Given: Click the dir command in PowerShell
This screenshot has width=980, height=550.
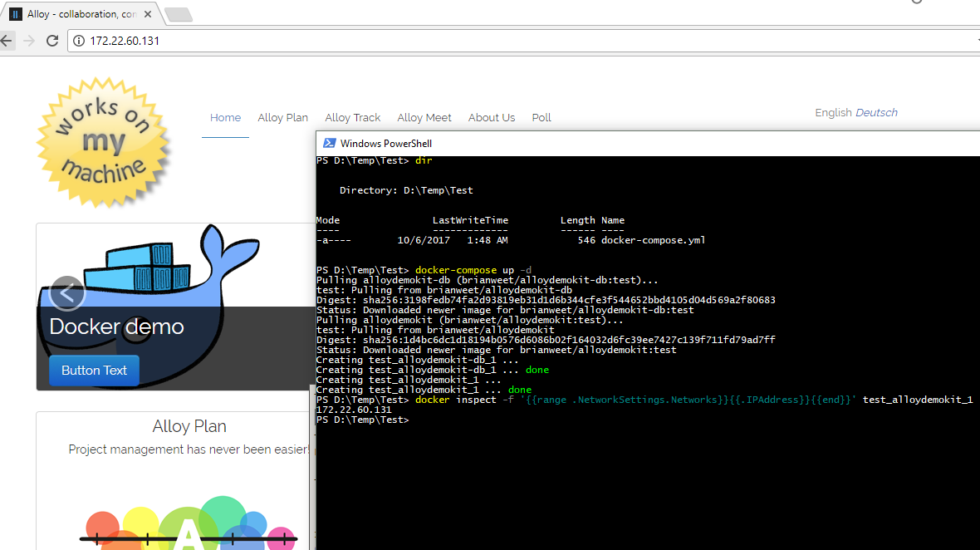Looking at the screenshot, I should [x=423, y=160].
